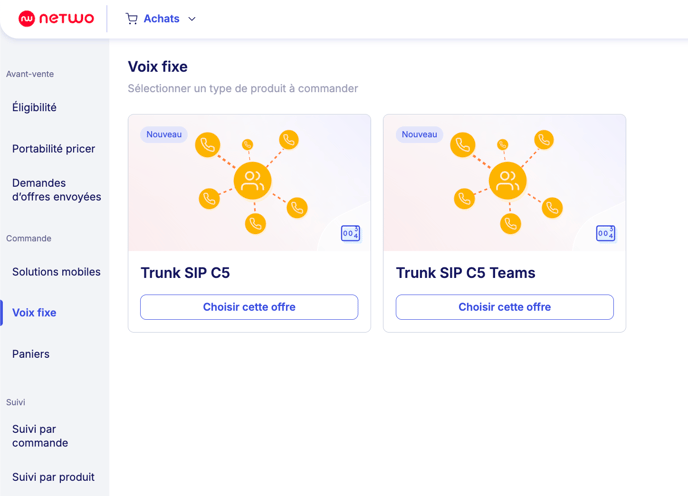Go to Portabilité pricer
The image size is (688, 496).
(54, 149)
